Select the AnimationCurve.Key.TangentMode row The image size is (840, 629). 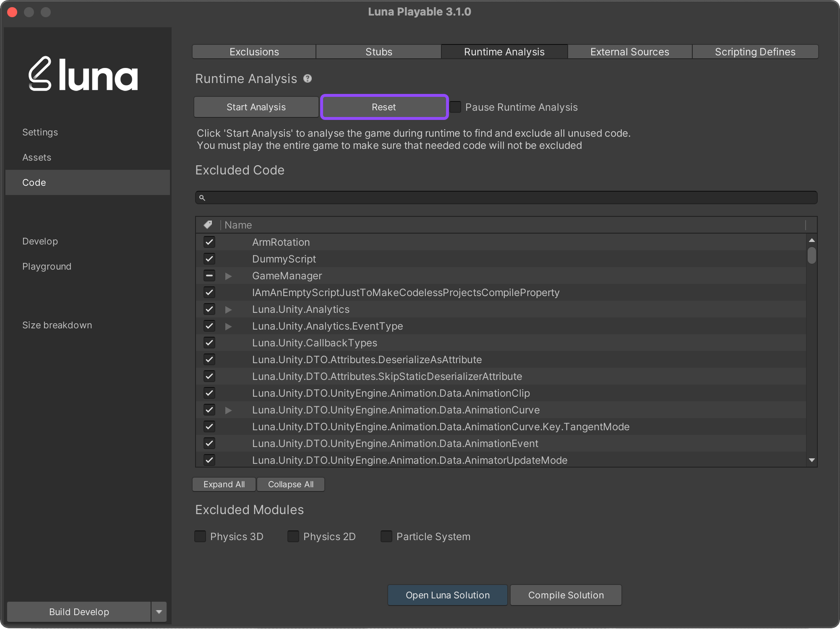[x=501, y=426]
